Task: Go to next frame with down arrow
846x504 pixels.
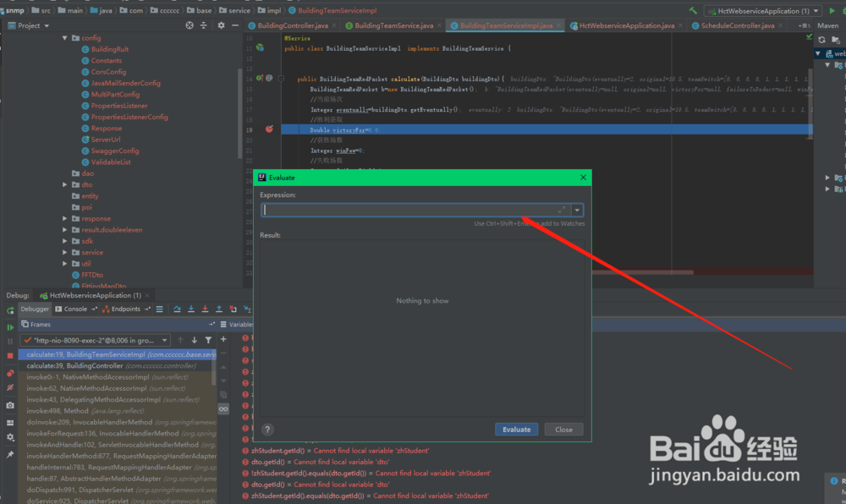Action: 195,340
